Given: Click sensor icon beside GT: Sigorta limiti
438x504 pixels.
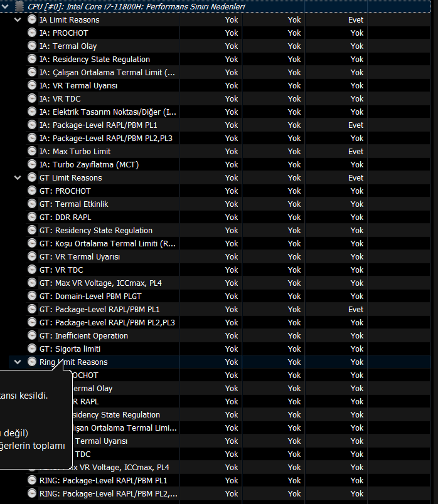Looking at the screenshot, I should [32, 349].
